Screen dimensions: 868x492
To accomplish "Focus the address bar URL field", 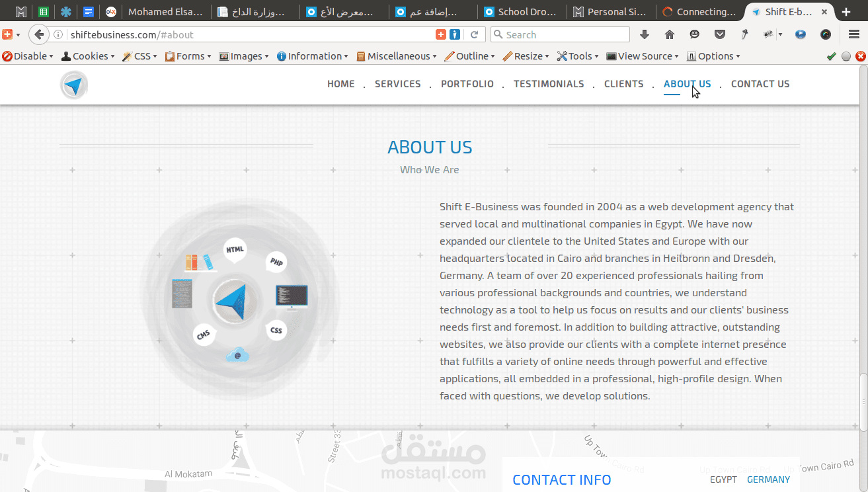I will [251, 34].
